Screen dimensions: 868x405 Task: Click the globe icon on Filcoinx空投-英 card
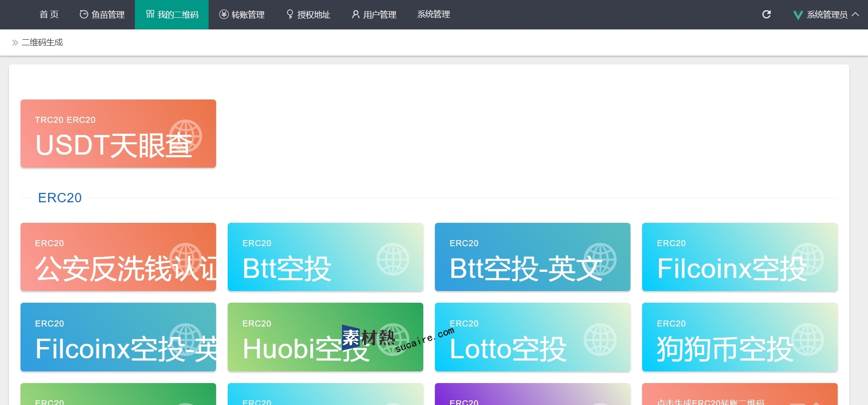[185, 340]
